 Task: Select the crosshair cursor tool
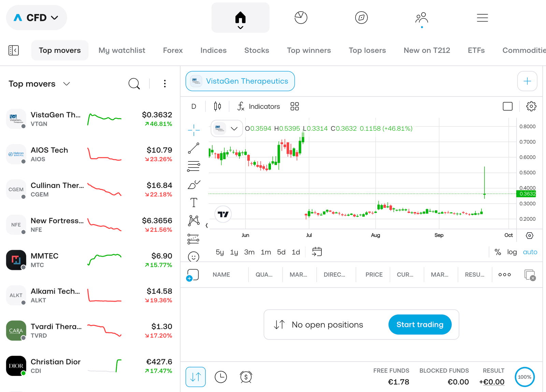tap(193, 130)
